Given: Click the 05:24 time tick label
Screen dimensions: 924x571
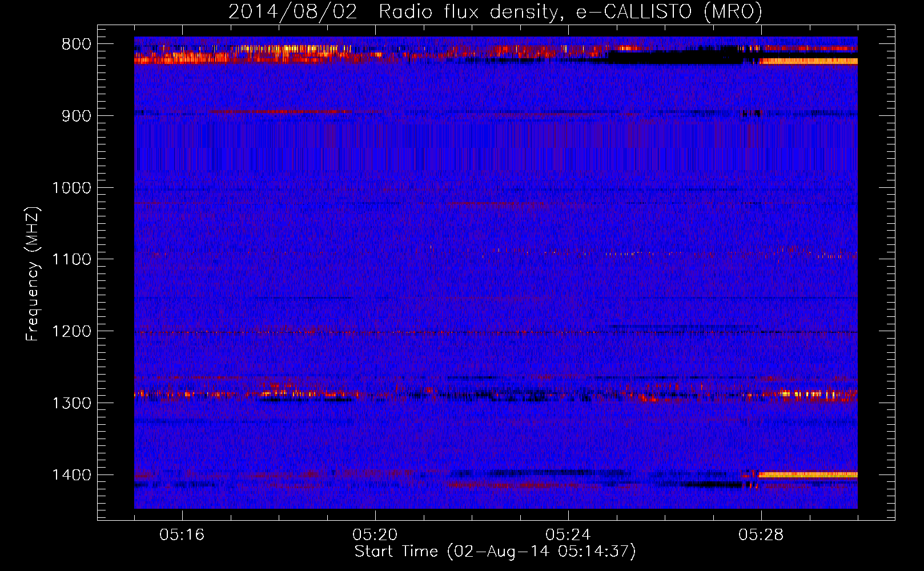Looking at the screenshot, I should [568, 535].
